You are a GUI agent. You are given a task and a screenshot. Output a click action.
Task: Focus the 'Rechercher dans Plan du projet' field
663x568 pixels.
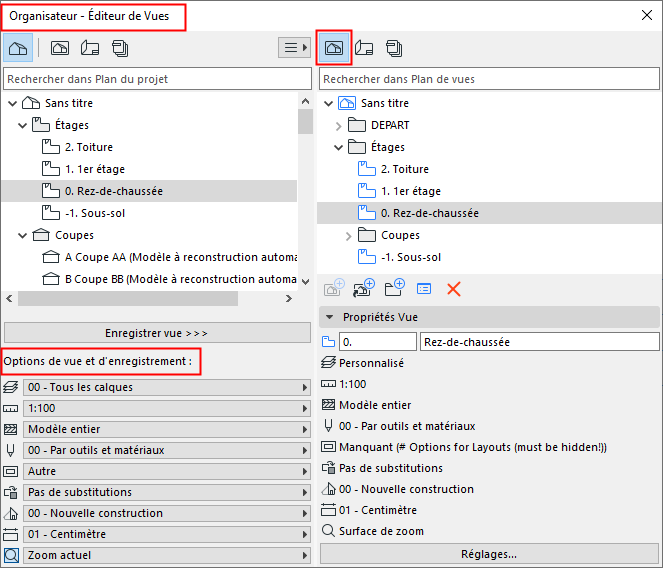tap(157, 79)
